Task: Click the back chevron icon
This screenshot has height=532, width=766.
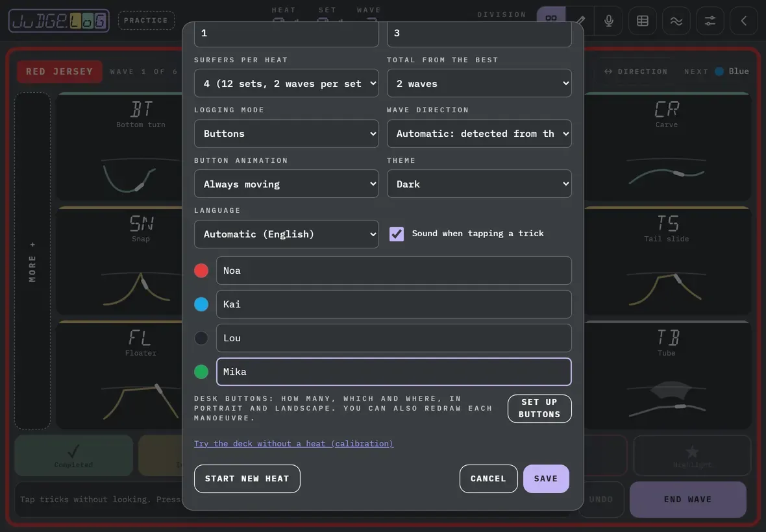Action: coord(743,21)
